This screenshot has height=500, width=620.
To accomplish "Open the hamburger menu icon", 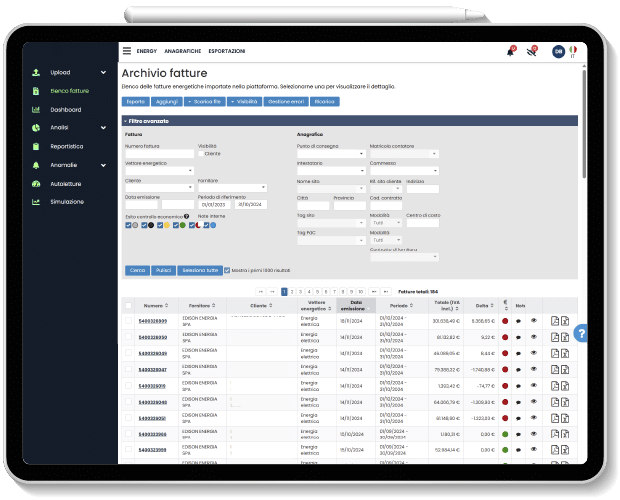I will pos(127,50).
